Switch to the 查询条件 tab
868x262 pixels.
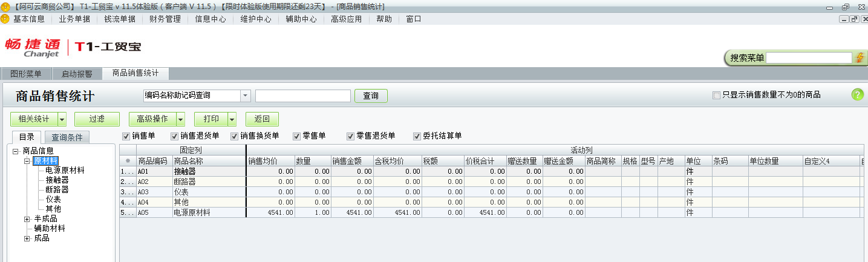tap(67, 137)
